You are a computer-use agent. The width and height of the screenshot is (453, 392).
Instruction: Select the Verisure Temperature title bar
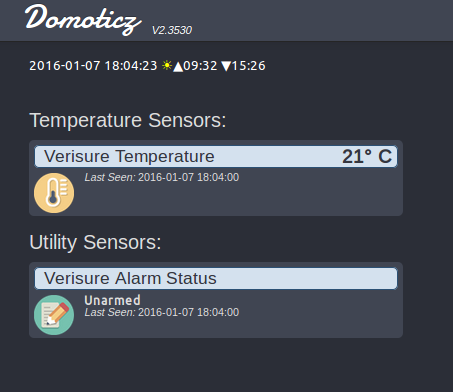point(216,156)
